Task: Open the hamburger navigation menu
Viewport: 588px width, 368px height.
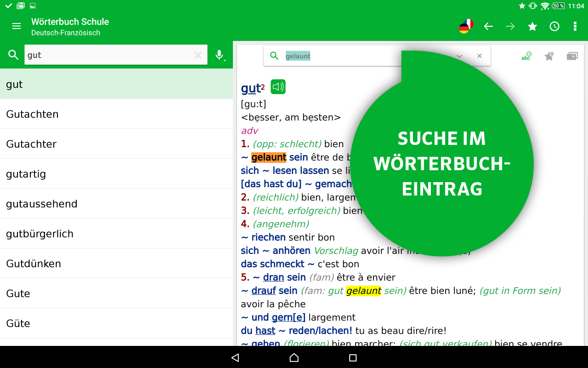Action: 17,26
